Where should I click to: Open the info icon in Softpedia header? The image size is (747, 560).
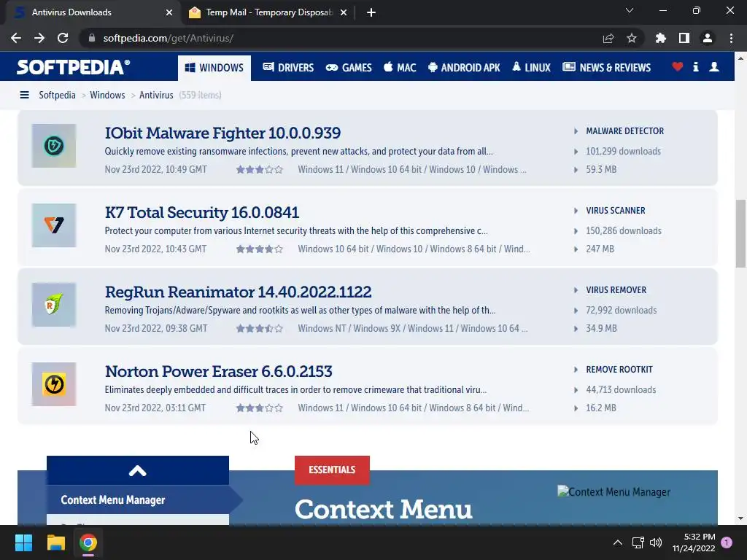(695, 66)
